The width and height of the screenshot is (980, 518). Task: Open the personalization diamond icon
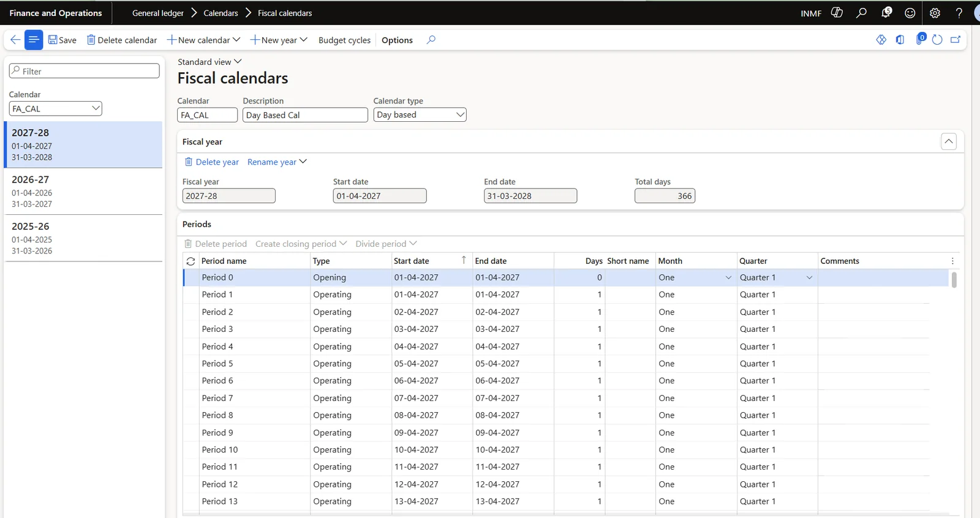click(x=881, y=40)
